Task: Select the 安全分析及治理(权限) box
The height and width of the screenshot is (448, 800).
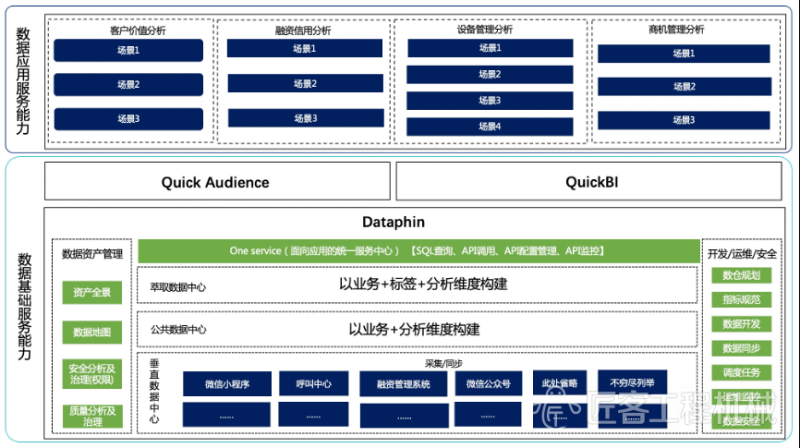Action: [92, 374]
